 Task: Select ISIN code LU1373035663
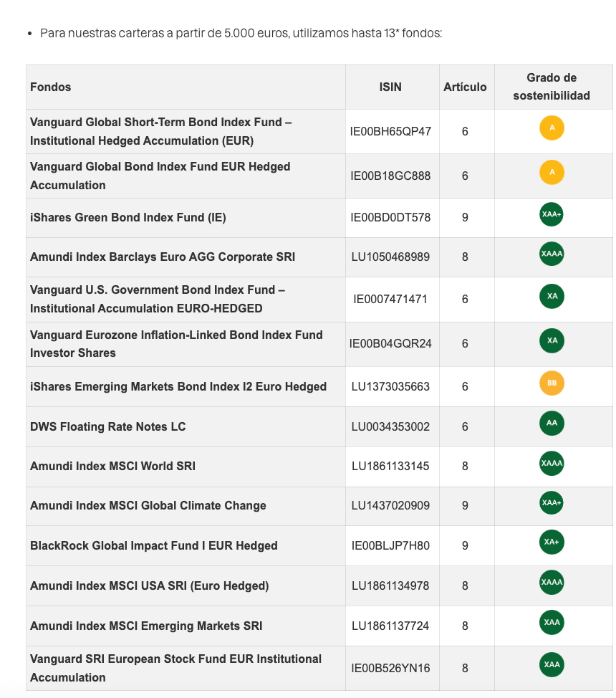pyautogui.click(x=390, y=386)
